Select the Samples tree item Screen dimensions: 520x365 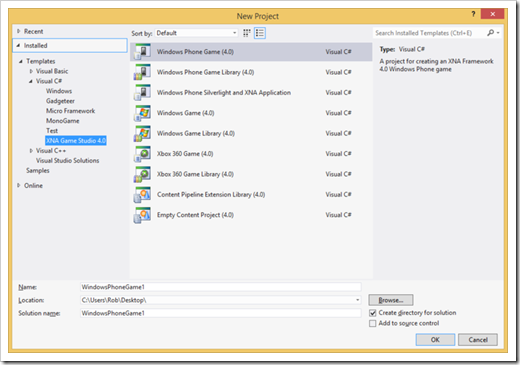(38, 170)
